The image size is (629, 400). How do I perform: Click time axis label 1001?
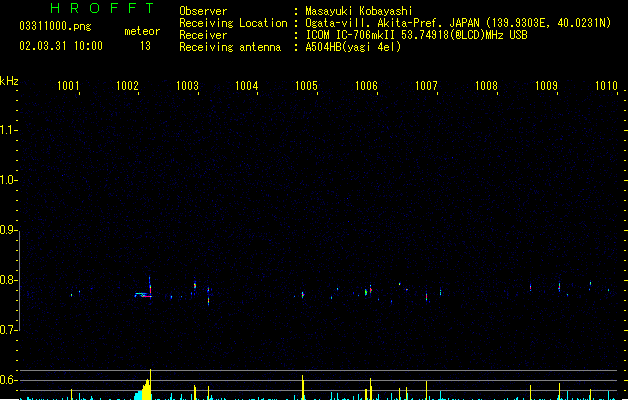point(68,85)
